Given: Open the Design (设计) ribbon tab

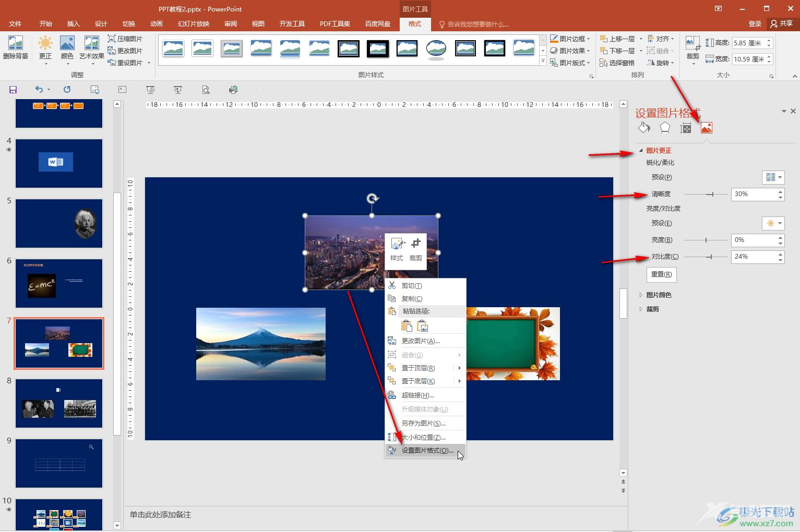Looking at the screenshot, I should (x=101, y=23).
